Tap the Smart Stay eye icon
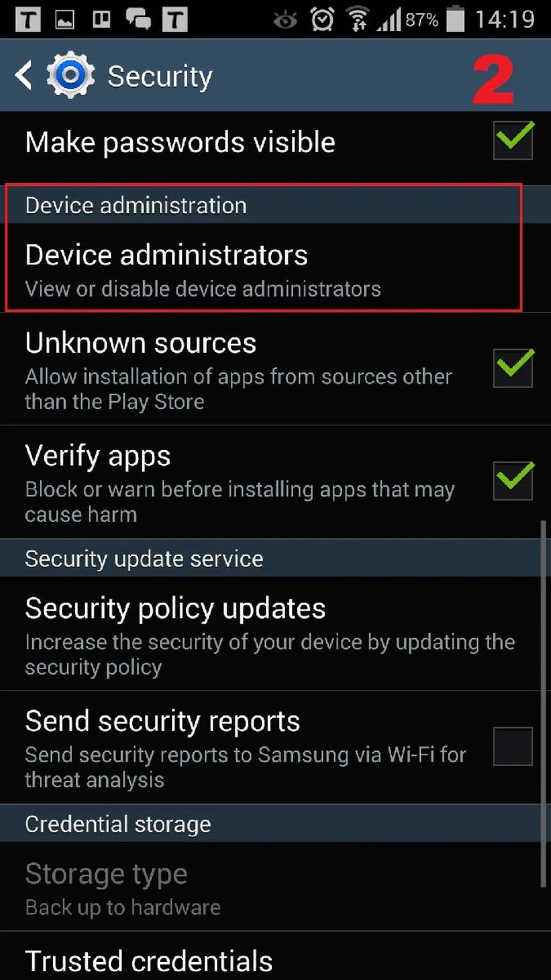The height and width of the screenshot is (980, 551). pyautogui.click(x=285, y=20)
